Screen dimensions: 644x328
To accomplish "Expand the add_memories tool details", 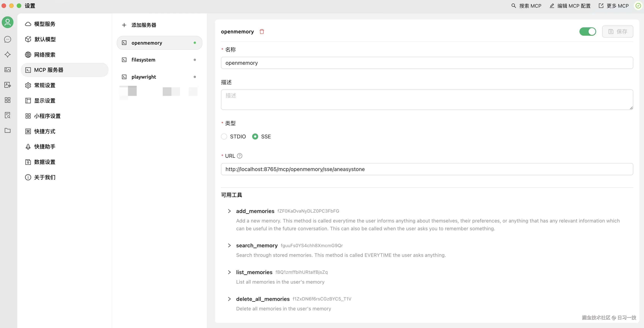I will [229, 211].
